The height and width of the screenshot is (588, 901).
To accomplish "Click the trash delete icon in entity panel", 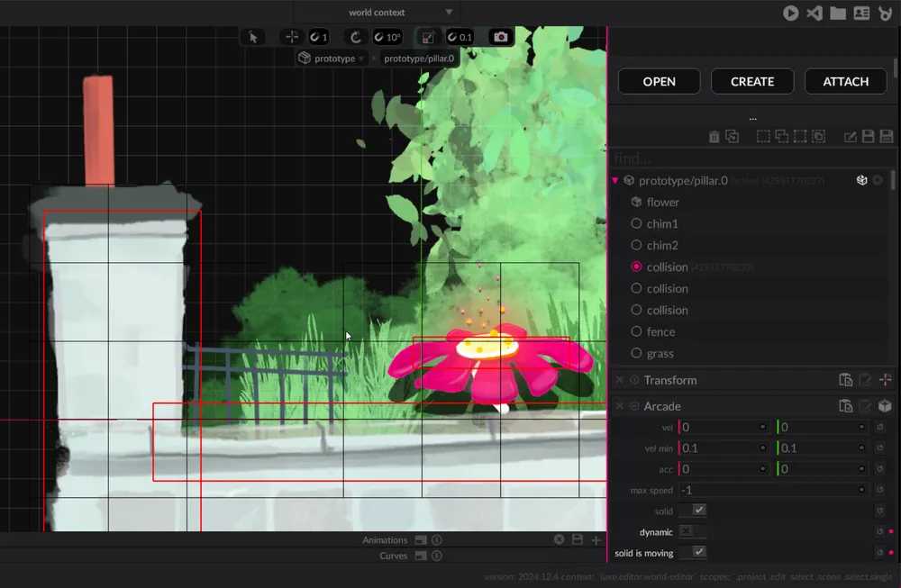I will pyautogui.click(x=714, y=137).
